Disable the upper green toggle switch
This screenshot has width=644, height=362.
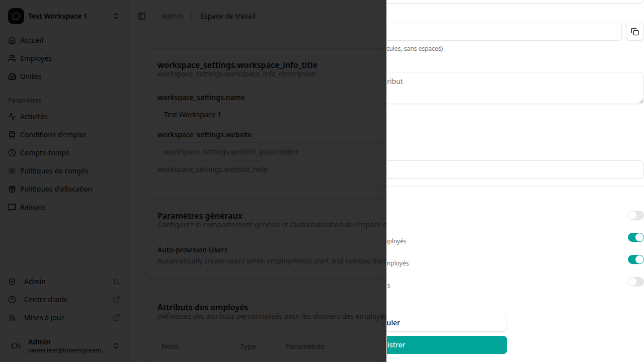coord(635,237)
